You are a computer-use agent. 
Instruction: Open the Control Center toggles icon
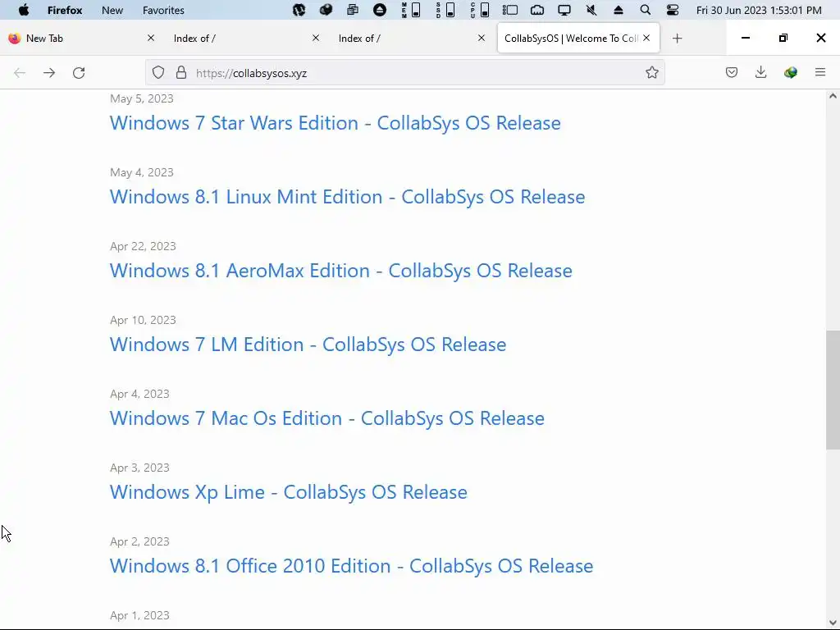tap(673, 10)
